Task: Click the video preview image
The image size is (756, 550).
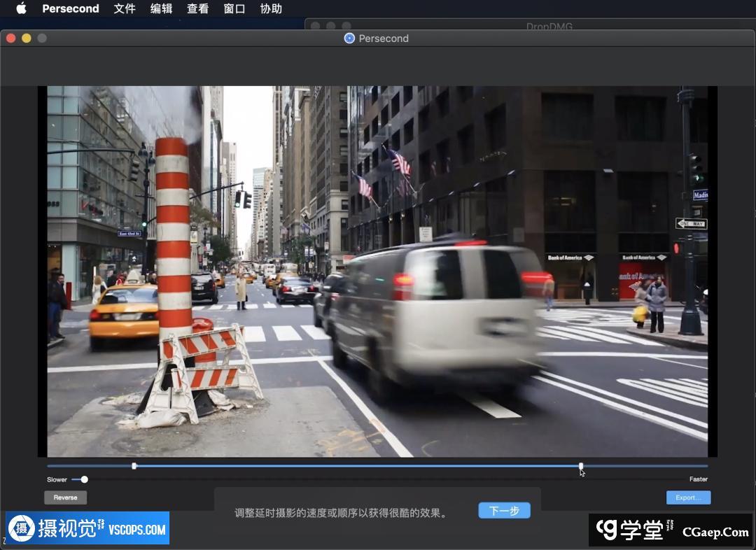Action: pos(377,272)
